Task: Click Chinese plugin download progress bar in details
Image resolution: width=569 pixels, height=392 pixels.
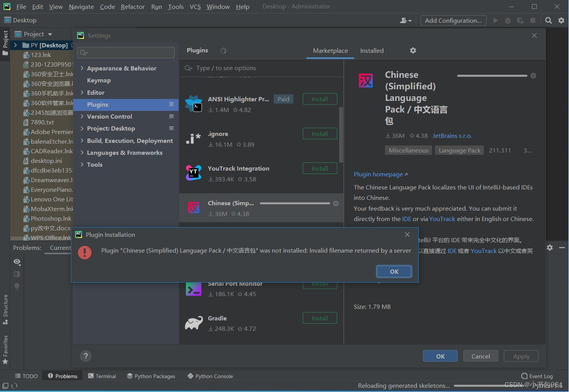Action: (492, 76)
